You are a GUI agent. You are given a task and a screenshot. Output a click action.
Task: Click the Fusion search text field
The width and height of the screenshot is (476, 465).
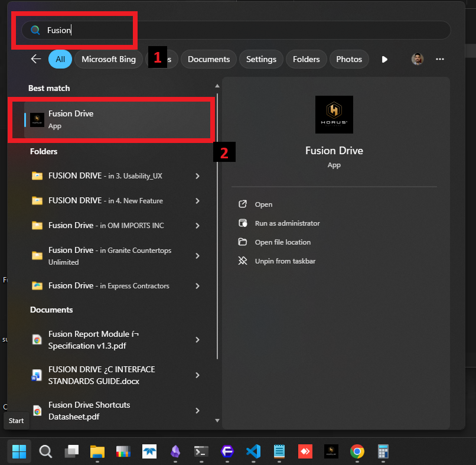click(x=236, y=30)
